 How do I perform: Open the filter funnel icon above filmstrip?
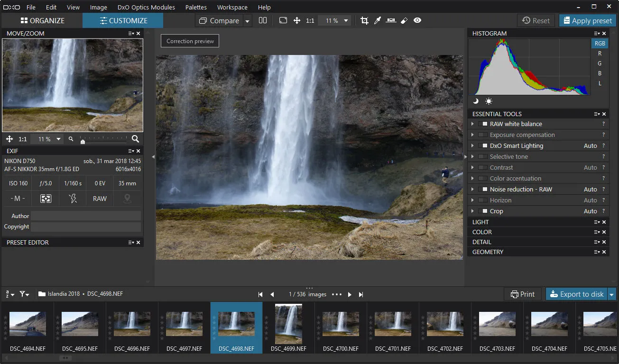point(24,294)
